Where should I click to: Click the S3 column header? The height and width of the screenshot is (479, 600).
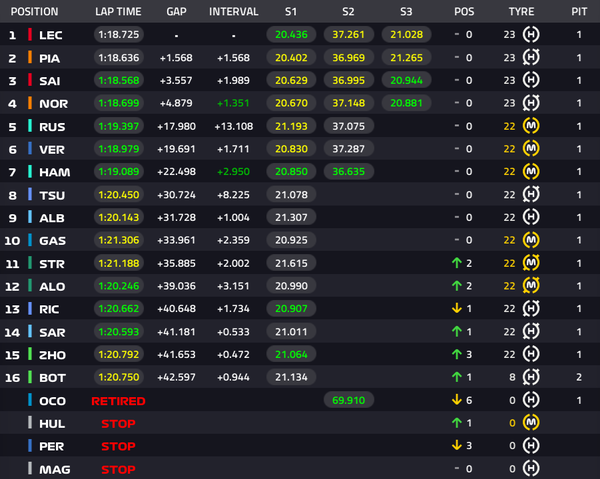pyautogui.click(x=406, y=11)
